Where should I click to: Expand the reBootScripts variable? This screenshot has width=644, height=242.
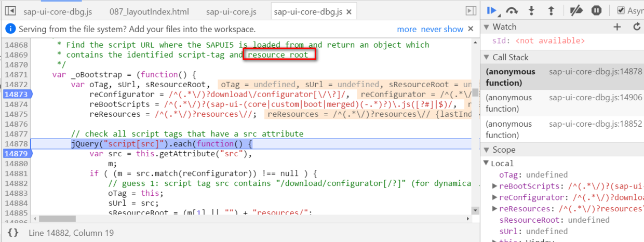[x=495, y=186]
